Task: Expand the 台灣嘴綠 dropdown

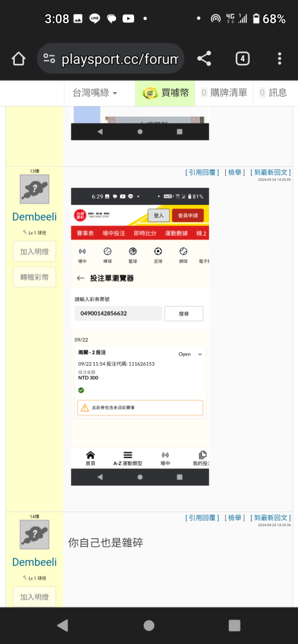Action: click(95, 93)
